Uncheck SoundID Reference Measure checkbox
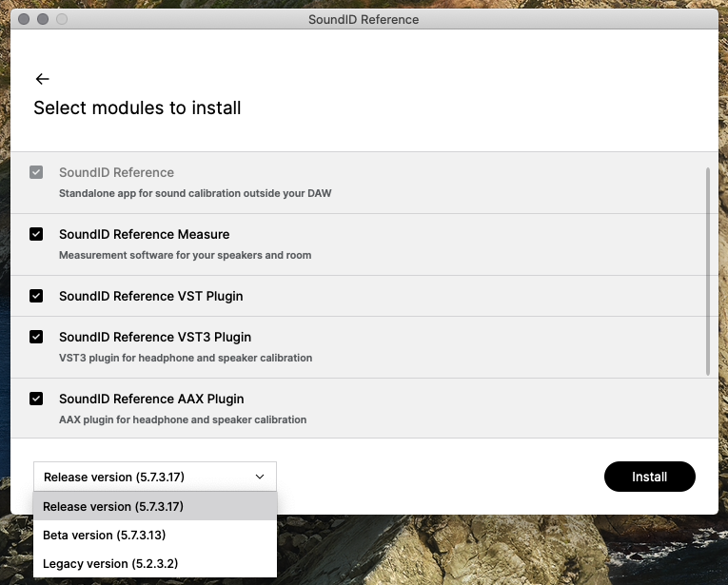 coord(36,234)
